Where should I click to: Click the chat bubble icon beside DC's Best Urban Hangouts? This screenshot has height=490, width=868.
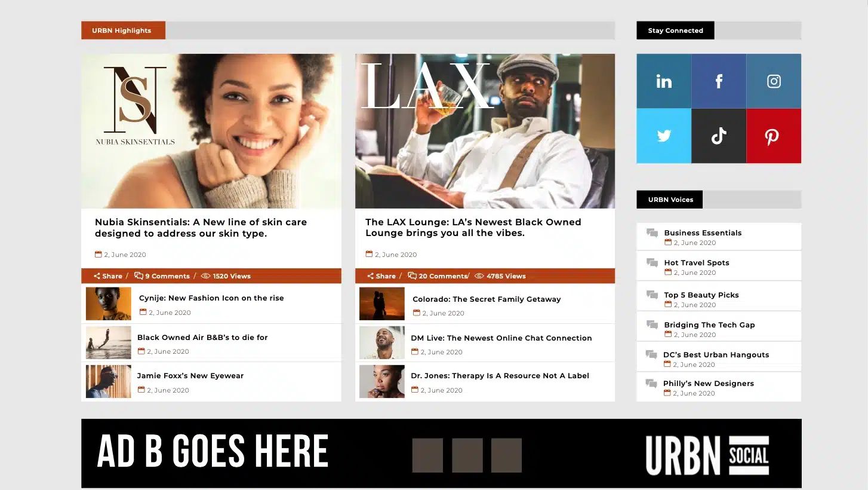tap(651, 355)
